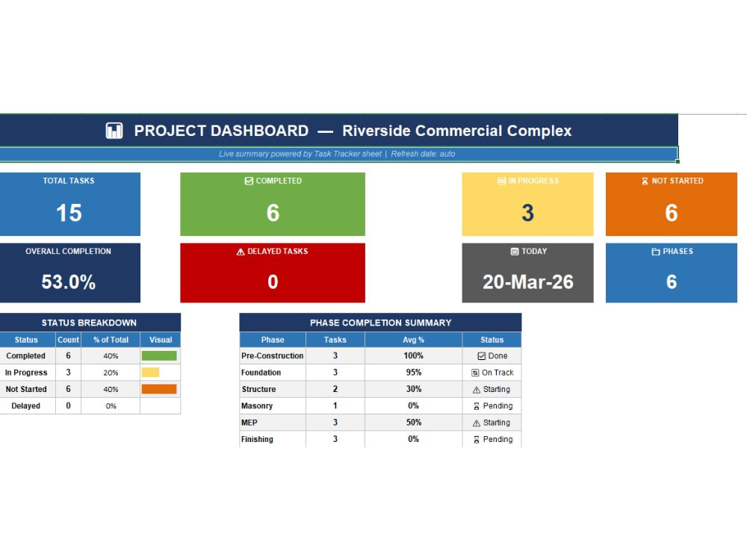Select the Total Tasks value 15
Viewport: 747px width, 560px height.
pyautogui.click(x=69, y=213)
